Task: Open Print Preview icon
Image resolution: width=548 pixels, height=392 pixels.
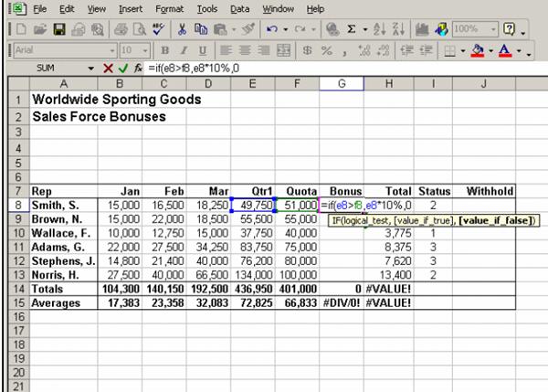Action: click(x=140, y=29)
